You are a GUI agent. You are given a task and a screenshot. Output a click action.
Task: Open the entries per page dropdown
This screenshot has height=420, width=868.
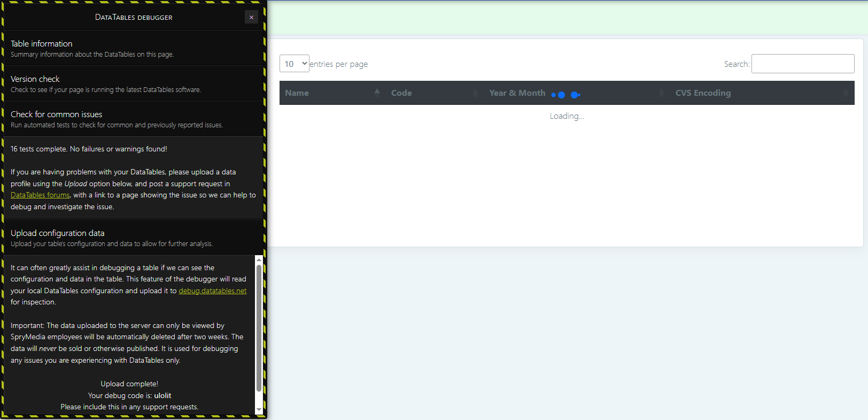pos(294,64)
